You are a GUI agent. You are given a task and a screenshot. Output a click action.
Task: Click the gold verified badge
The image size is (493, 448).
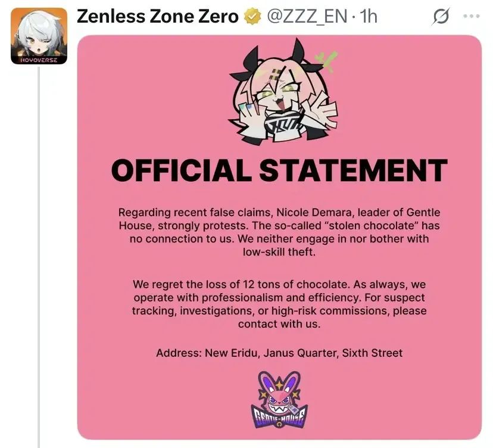(x=252, y=17)
